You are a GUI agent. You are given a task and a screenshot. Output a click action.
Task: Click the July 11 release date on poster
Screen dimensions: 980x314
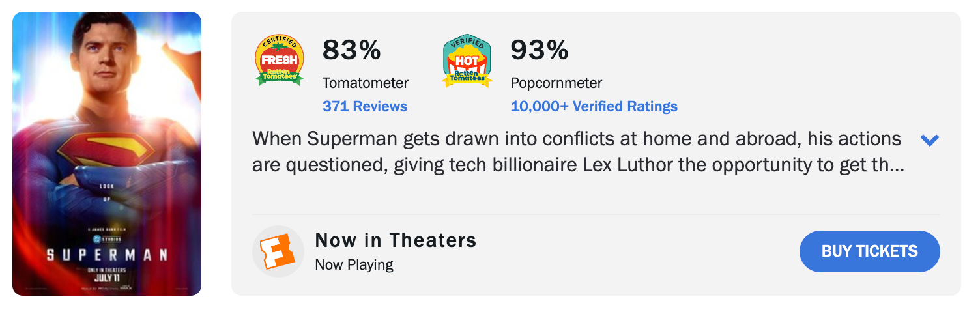click(x=107, y=278)
